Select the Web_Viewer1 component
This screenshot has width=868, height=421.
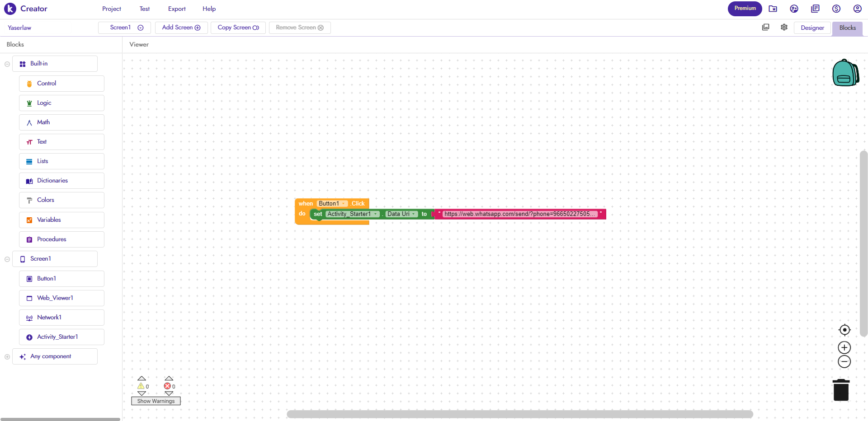click(x=61, y=298)
